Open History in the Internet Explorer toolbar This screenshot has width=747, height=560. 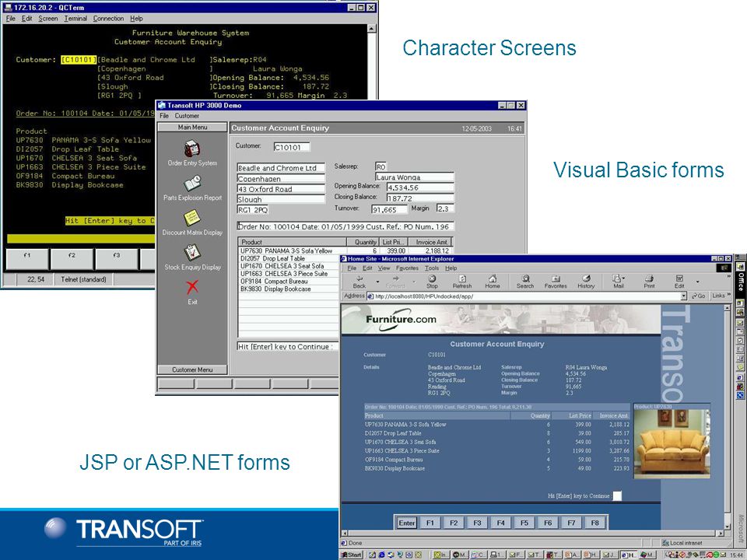(586, 282)
